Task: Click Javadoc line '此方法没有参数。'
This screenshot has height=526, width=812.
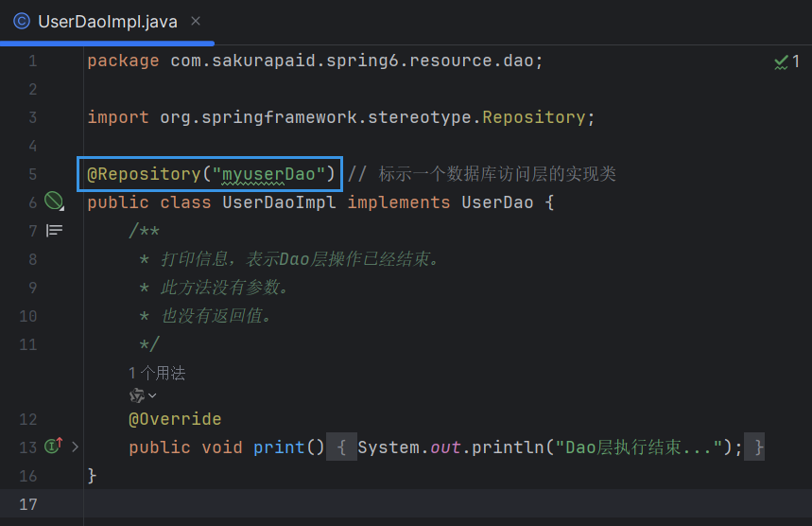Action: (x=225, y=287)
